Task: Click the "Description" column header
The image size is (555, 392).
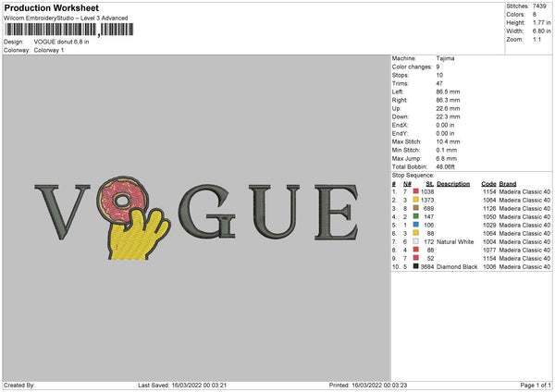Action: 453,184
